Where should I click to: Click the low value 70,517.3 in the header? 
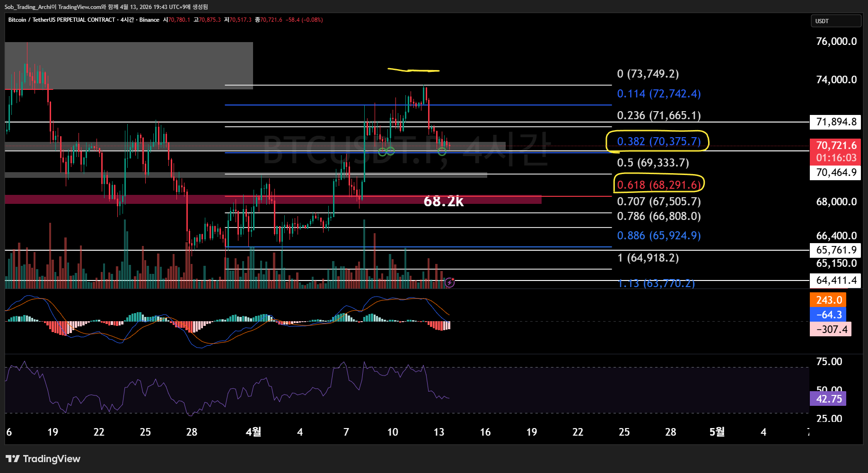tap(240, 20)
